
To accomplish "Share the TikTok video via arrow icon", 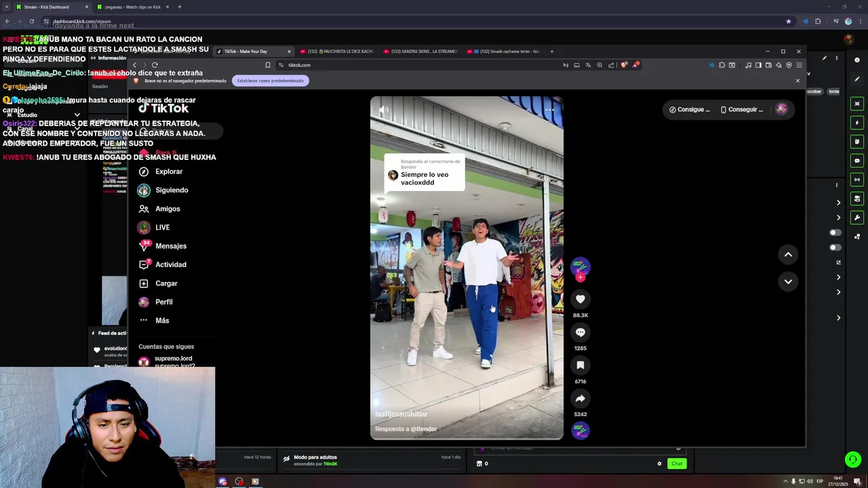I will (x=580, y=399).
